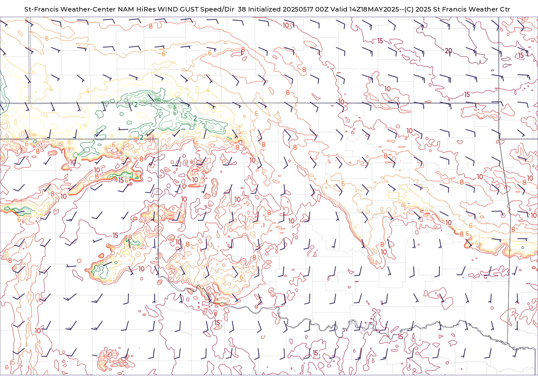
Task: Click the "St-Francis Weather-Center" title text
Action: click(70, 9)
